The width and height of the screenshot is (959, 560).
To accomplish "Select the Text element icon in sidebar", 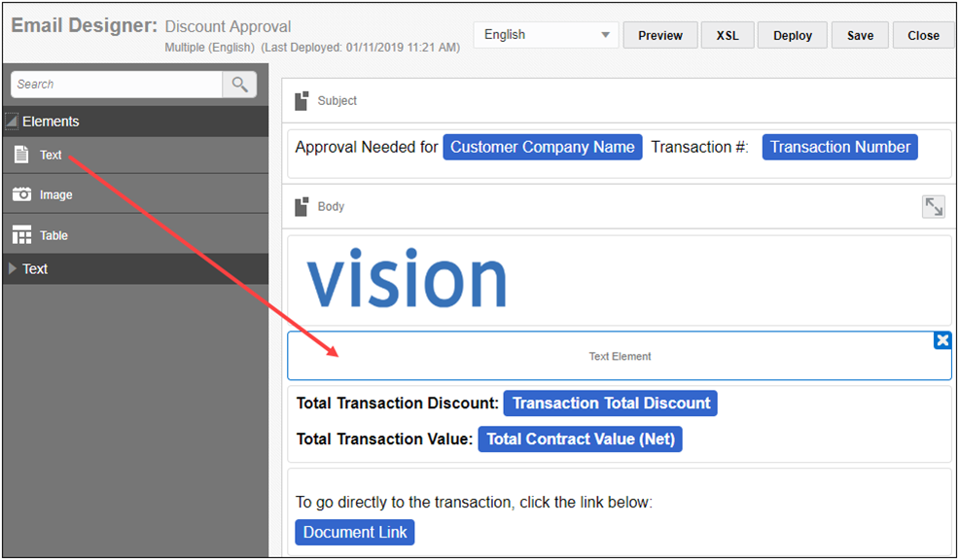I will point(21,154).
